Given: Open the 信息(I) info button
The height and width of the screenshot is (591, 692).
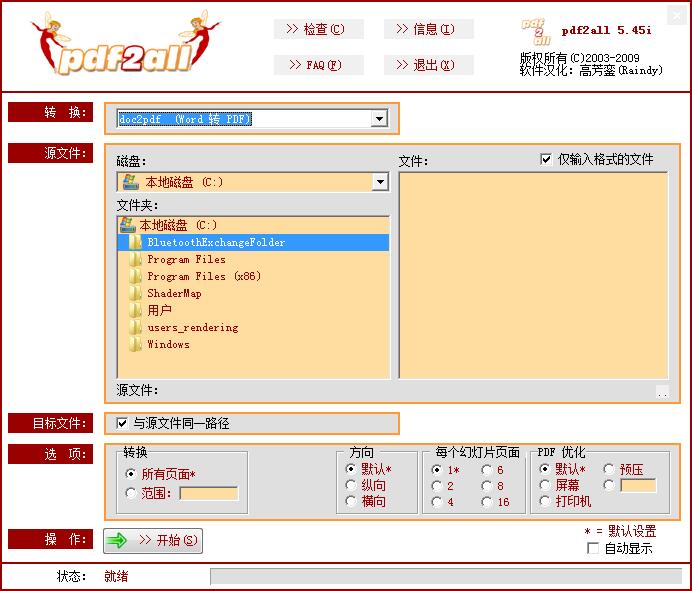Looking at the screenshot, I should tap(429, 29).
